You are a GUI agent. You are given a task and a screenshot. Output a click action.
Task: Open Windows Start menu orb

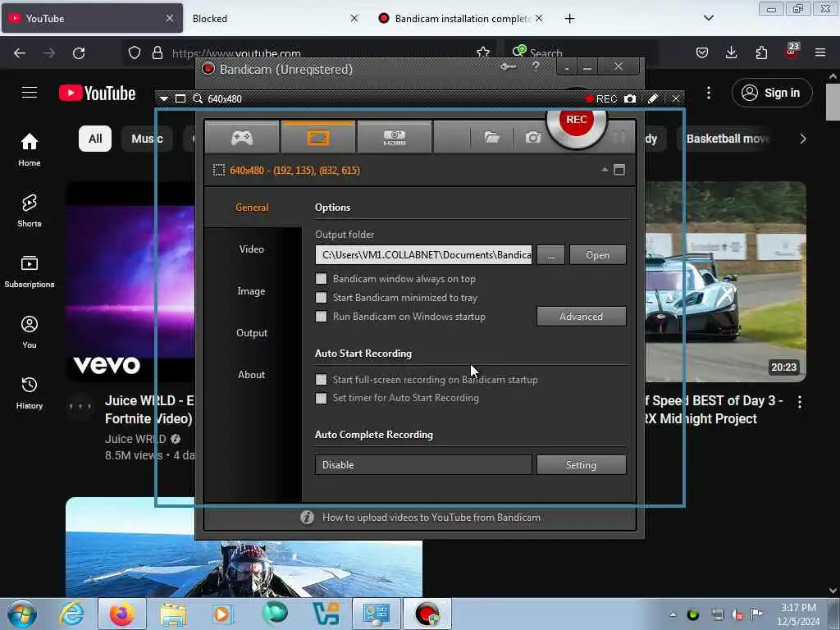tap(22, 614)
